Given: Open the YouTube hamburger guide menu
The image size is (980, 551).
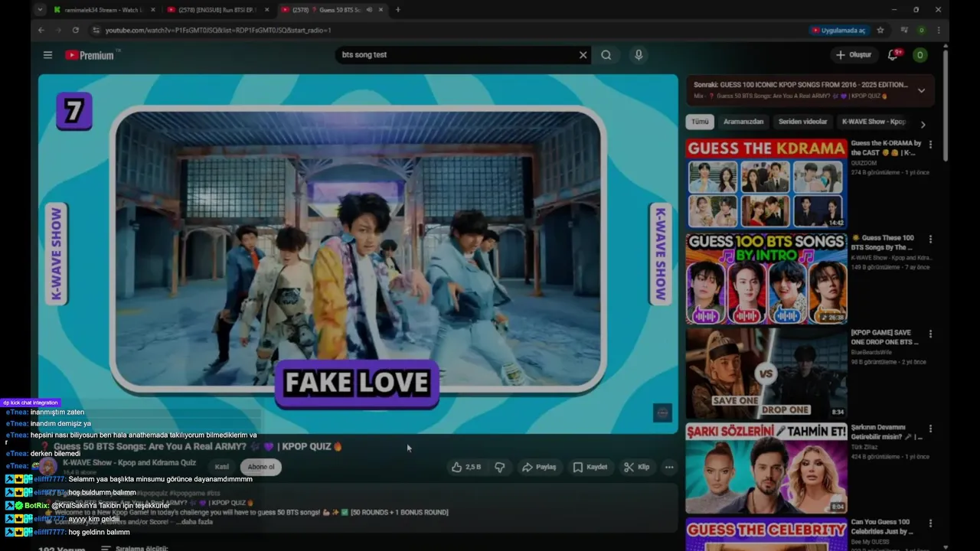Looking at the screenshot, I should (47, 55).
